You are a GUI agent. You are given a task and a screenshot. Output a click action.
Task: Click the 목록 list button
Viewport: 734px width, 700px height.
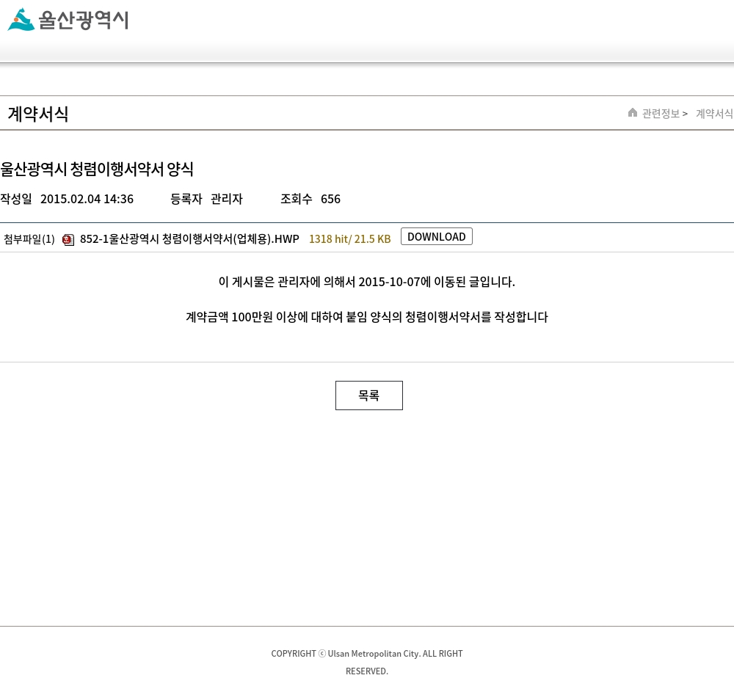[369, 395]
